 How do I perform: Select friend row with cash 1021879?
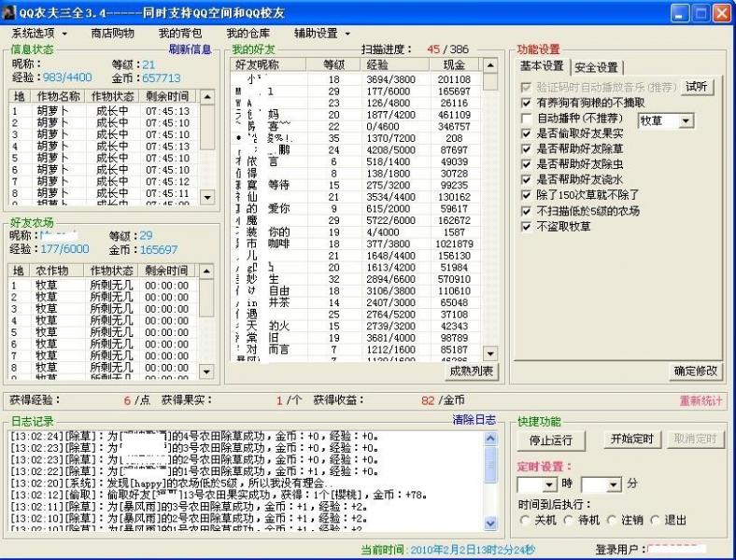tap(356, 244)
